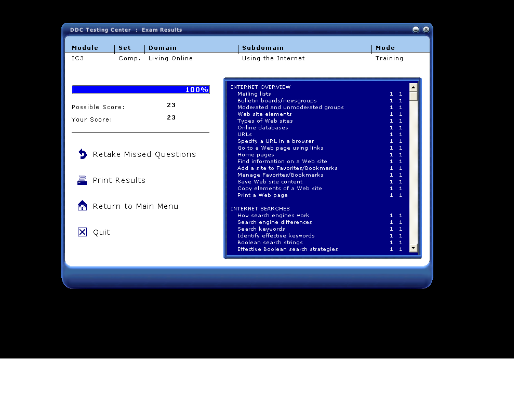Select the URLs result row
Screen dimensions: 532x399
[x=320, y=135]
